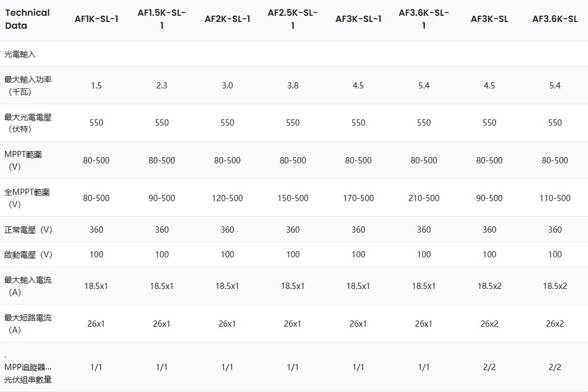The width and height of the screenshot is (588, 392).
Task: Select the 啟動電壓 (V) row label
Action: coord(28,255)
